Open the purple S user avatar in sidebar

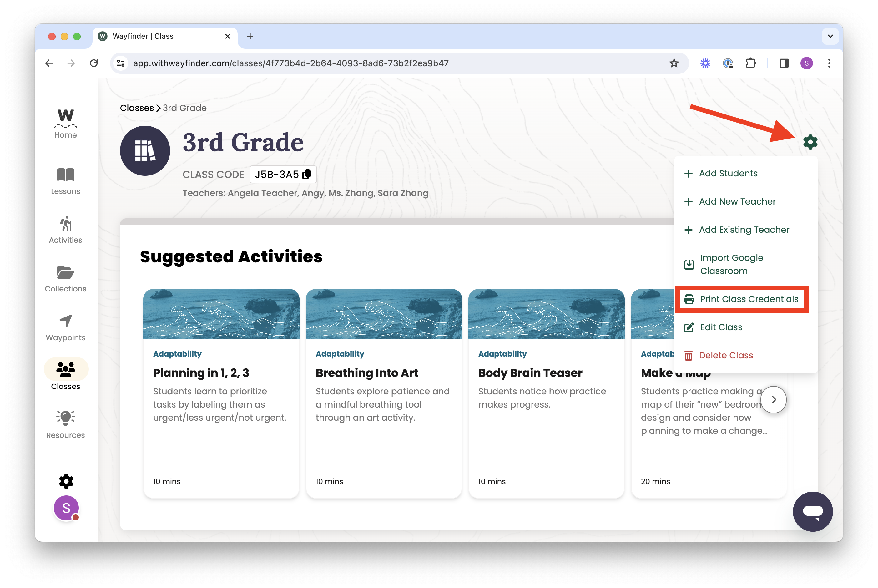(x=66, y=508)
